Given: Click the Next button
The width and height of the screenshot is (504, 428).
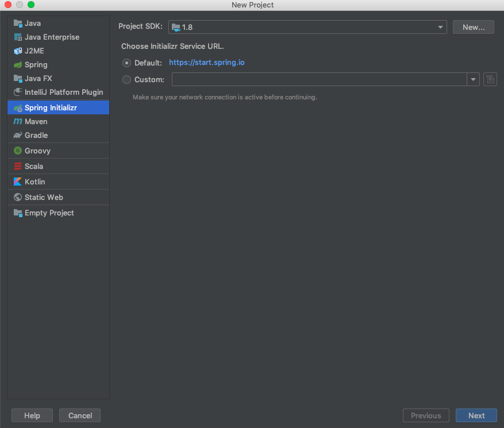Looking at the screenshot, I should coord(476,415).
